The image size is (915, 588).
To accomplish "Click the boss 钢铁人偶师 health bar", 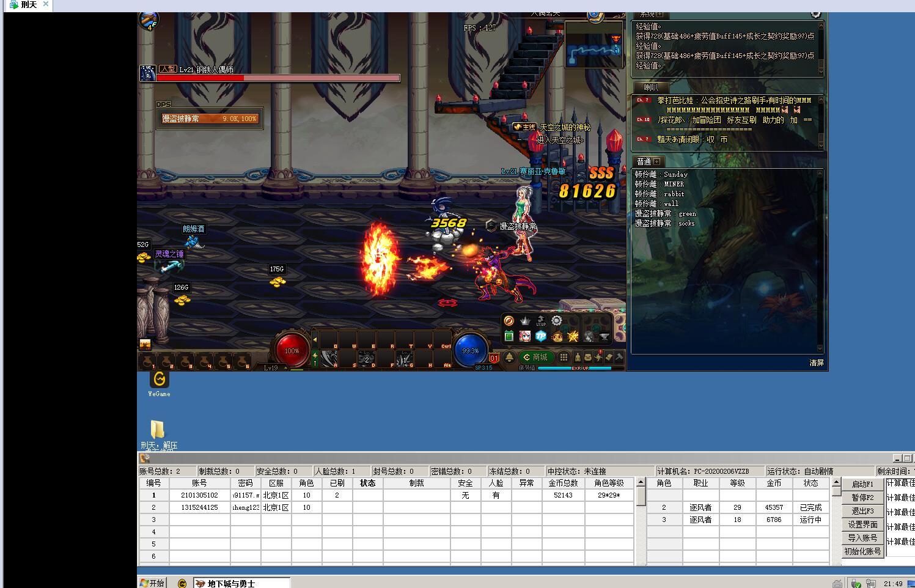I will 279,78.
